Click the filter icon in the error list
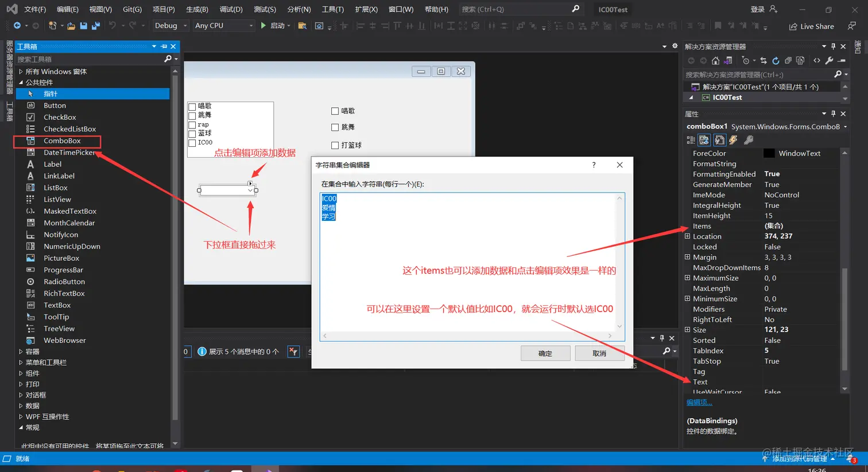This screenshot has width=868, height=472. pos(293,352)
